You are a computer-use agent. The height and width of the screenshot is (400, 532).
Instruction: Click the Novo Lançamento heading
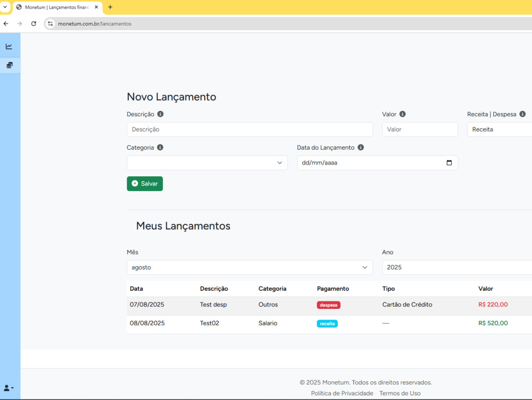click(171, 97)
